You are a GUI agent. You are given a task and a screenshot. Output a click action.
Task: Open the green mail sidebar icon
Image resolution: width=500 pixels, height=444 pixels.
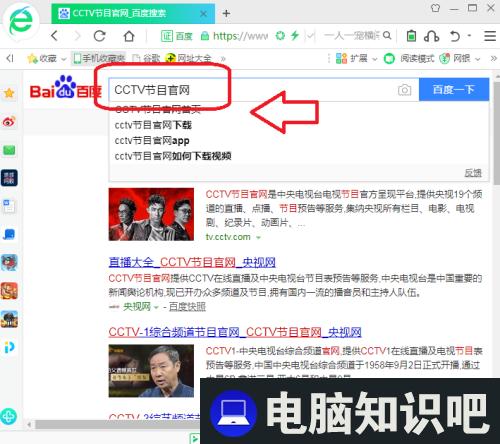[9, 150]
